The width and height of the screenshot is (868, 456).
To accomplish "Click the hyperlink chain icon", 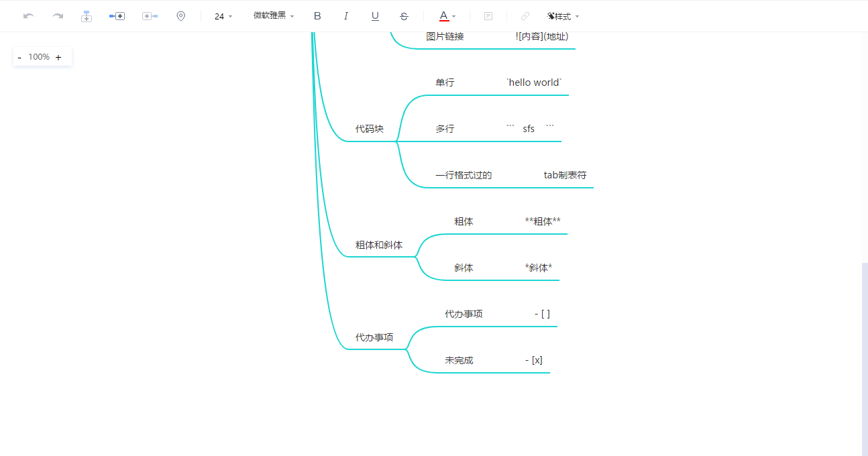I will tap(525, 16).
